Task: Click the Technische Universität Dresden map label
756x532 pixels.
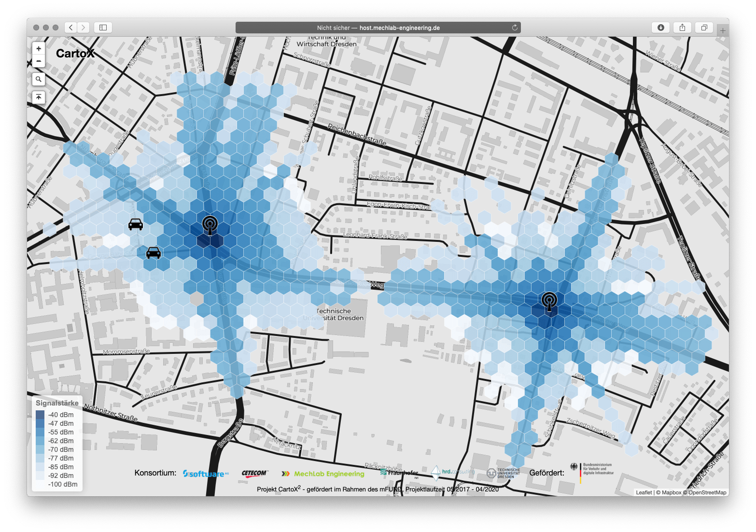Action: pyautogui.click(x=334, y=314)
